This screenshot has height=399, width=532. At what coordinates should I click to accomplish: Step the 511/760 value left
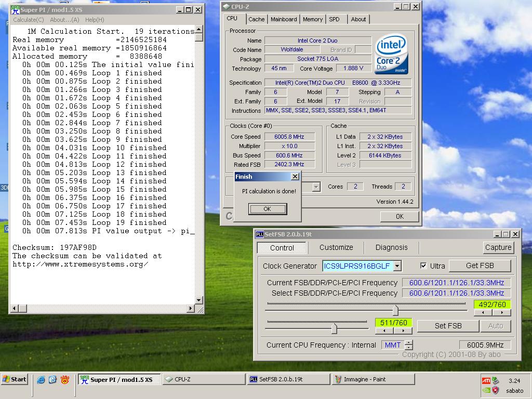[384, 331]
